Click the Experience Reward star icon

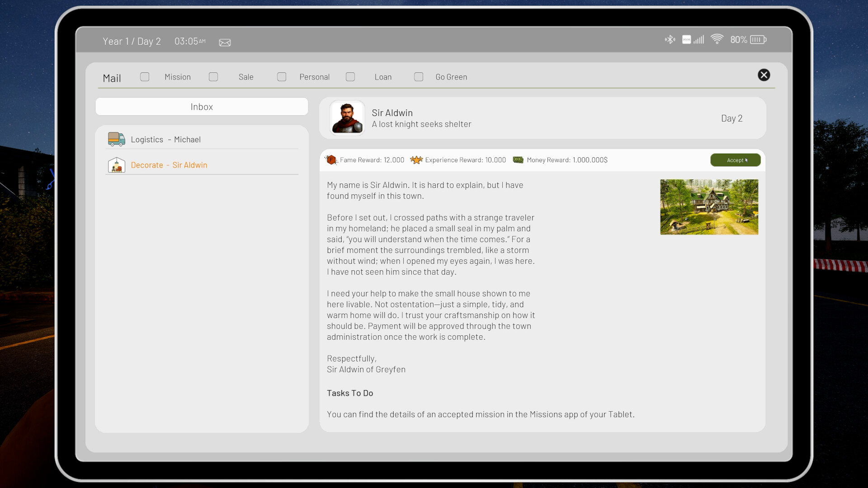(416, 160)
